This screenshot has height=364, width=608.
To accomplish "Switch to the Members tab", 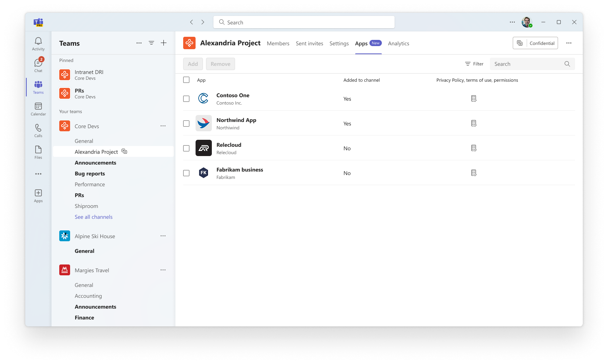I will [278, 43].
